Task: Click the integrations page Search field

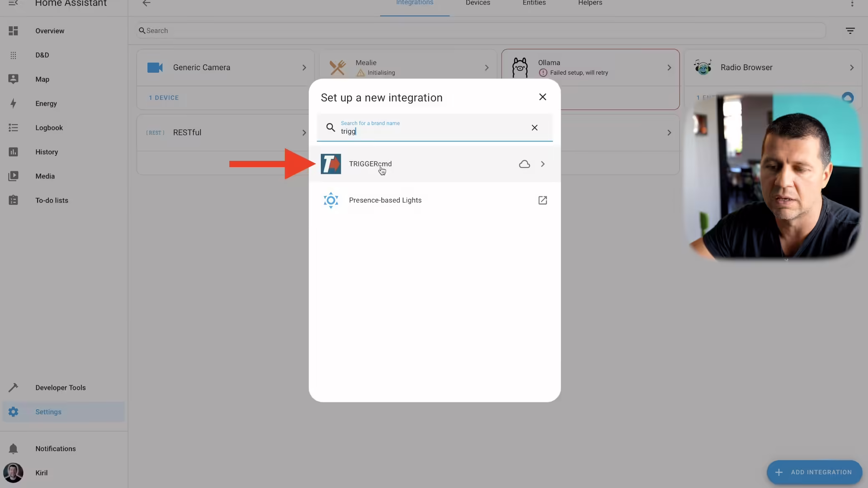Action: click(481, 30)
